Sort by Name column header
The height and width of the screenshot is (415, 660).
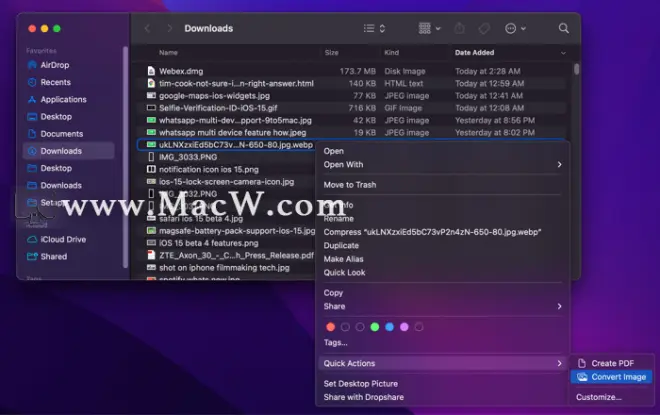coord(168,53)
